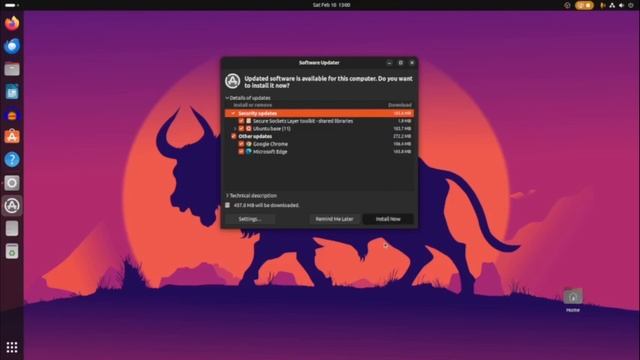This screenshot has height=360, width=640.
Task: Click the Secure Sockets Layer package icon
Action: pos(249,121)
